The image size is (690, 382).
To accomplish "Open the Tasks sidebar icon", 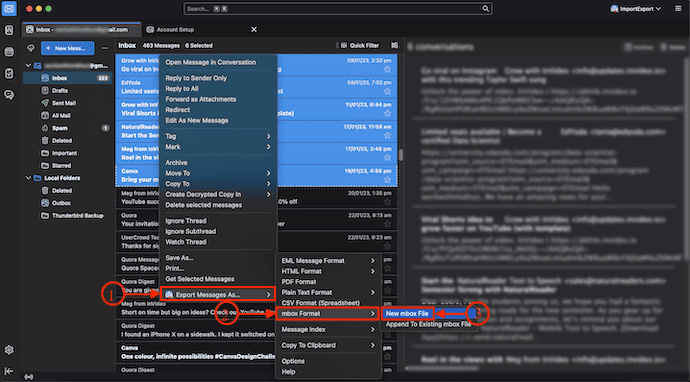I will (9, 73).
